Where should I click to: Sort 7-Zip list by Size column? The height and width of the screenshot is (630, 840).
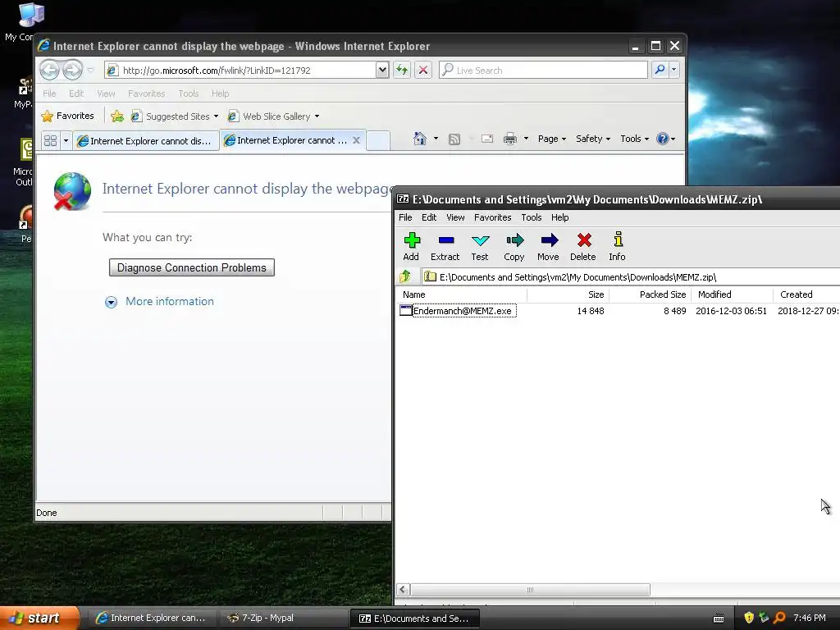pos(568,294)
